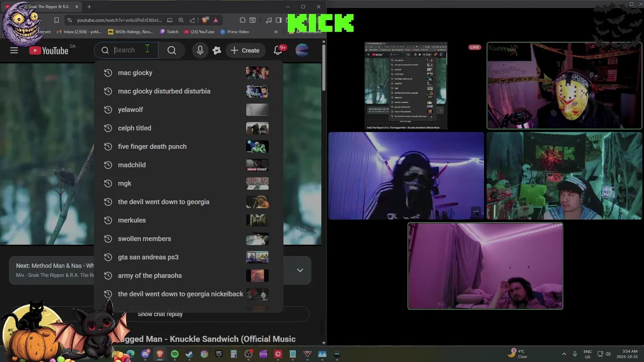This screenshot has height=362, width=644.
Task: Open a new browser tab with plus
Action: pyautogui.click(x=89, y=7)
